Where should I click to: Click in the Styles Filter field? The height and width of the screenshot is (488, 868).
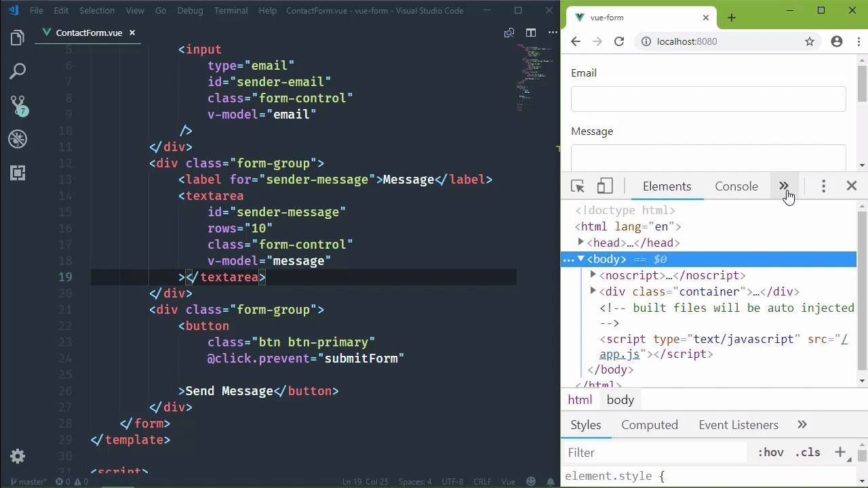click(x=654, y=452)
